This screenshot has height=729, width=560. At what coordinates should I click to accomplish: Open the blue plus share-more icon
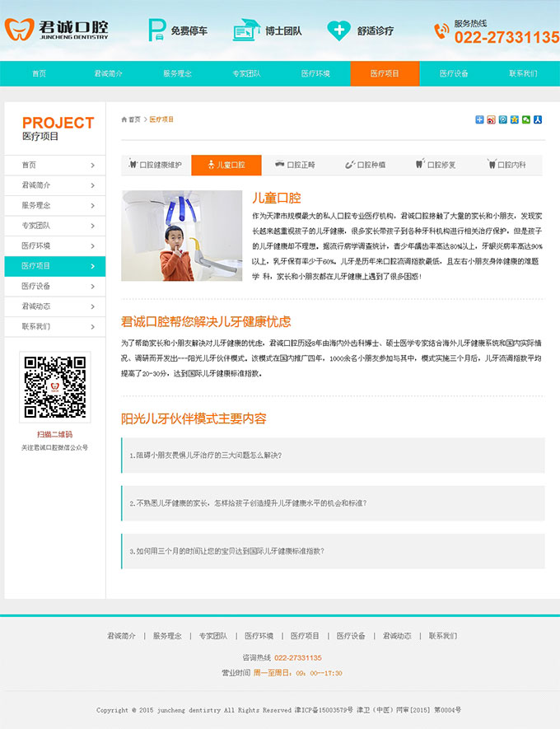(x=480, y=119)
